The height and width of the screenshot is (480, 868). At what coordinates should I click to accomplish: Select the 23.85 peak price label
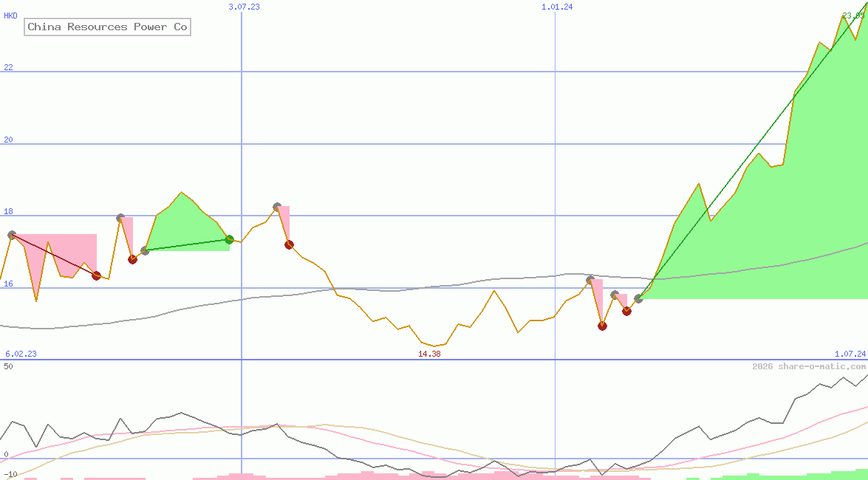pyautogui.click(x=853, y=13)
